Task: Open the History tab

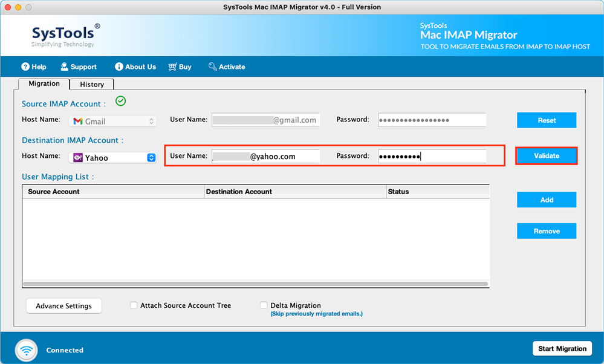Action: click(x=92, y=85)
